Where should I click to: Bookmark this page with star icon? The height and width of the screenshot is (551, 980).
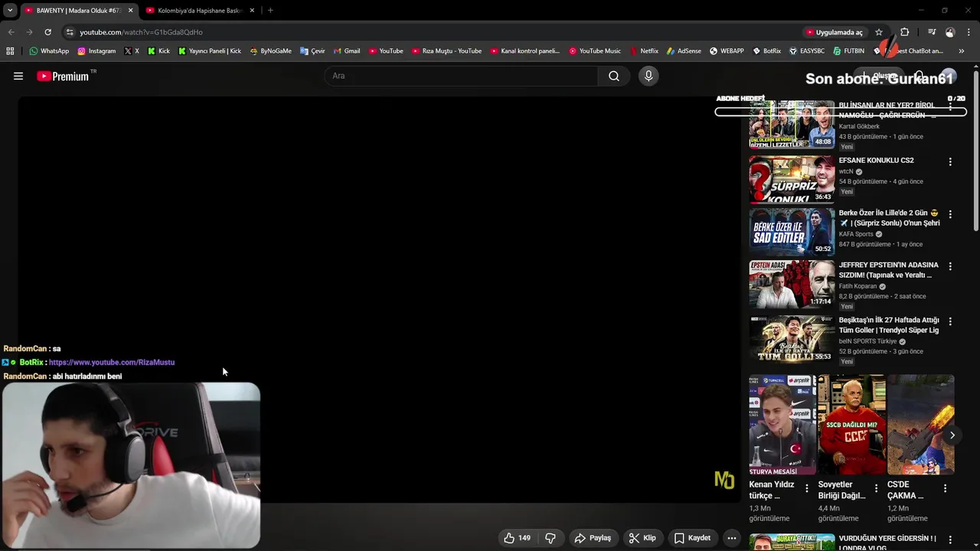click(x=879, y=32)
